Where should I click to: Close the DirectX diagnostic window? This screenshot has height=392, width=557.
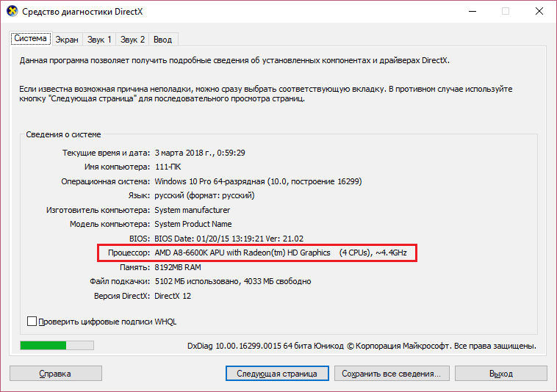(x=539, y=11)
